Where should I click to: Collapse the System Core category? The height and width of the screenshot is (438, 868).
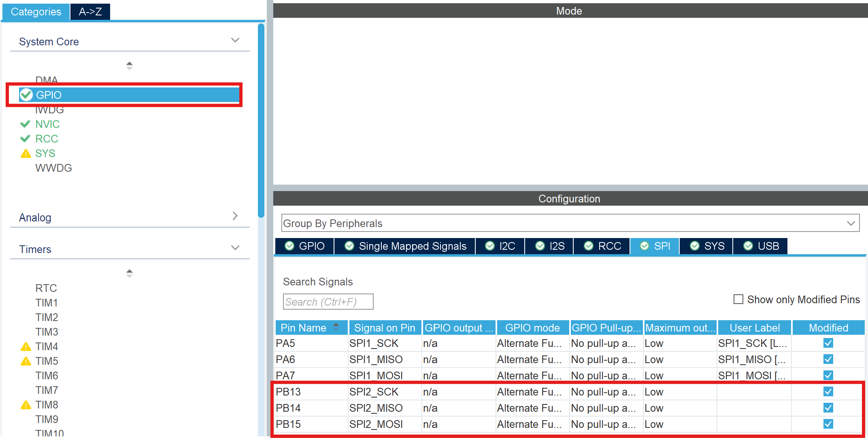pos(235,40)
